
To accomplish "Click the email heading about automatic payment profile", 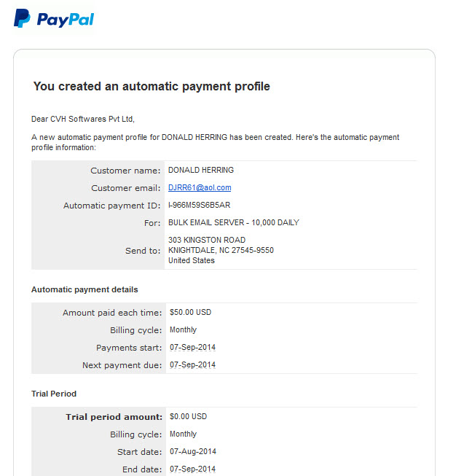I will pos(152,86).
